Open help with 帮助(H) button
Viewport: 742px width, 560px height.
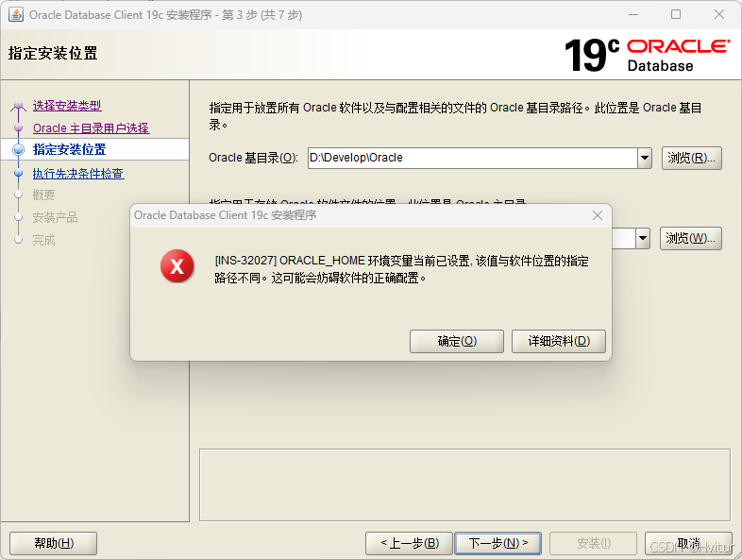tap(54, 543)
